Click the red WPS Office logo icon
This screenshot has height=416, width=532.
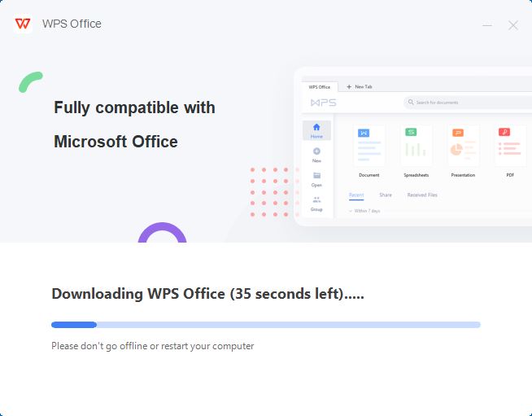click(23, 24)
